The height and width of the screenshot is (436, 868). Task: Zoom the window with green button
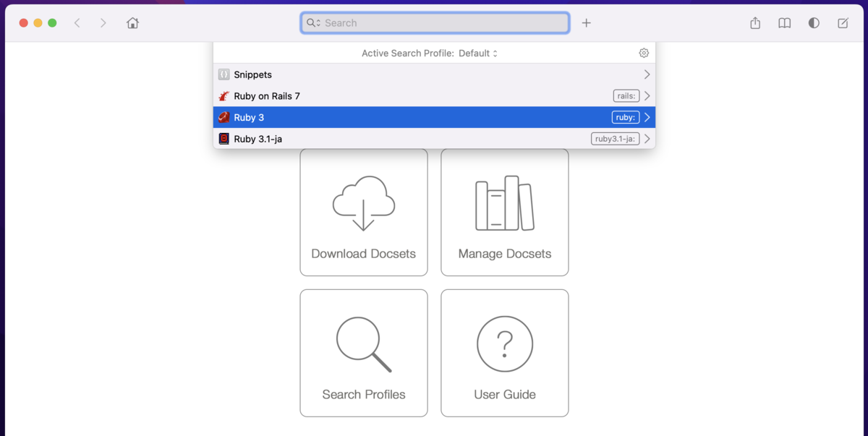click(x=52, y=23)
